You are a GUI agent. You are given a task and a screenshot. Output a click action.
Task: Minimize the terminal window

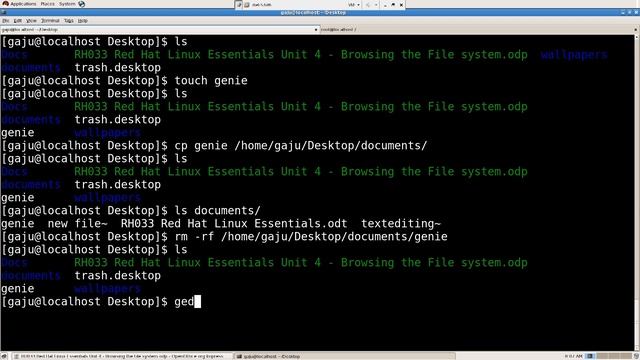click(x=623, y=13)
